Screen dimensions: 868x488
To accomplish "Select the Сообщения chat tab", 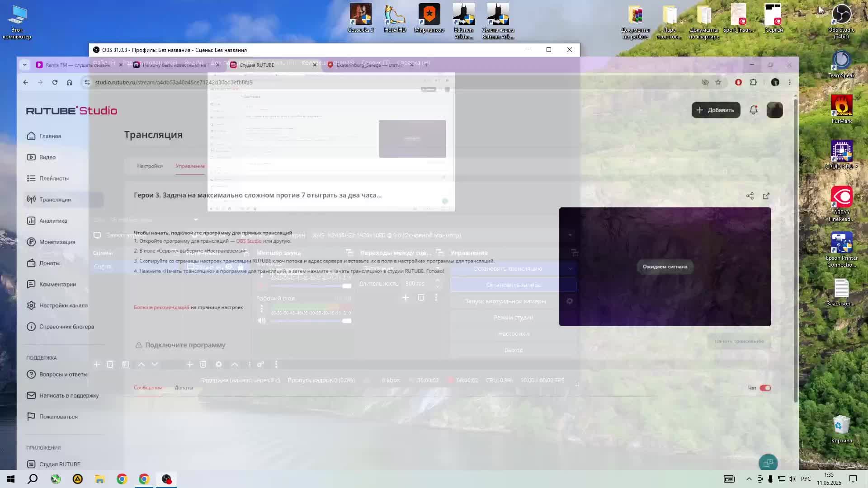I will coord(147,387).
